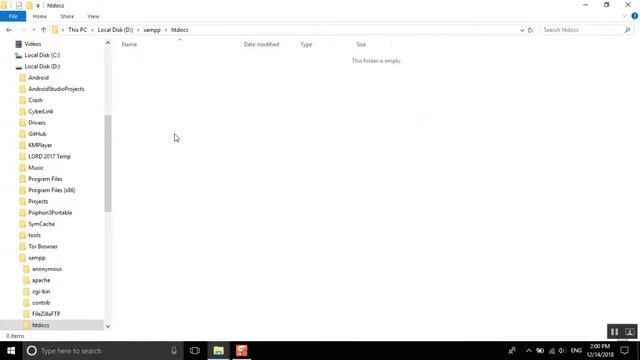640x360 pixels.
Task: Go up one folder level
Action: point(43,30)
